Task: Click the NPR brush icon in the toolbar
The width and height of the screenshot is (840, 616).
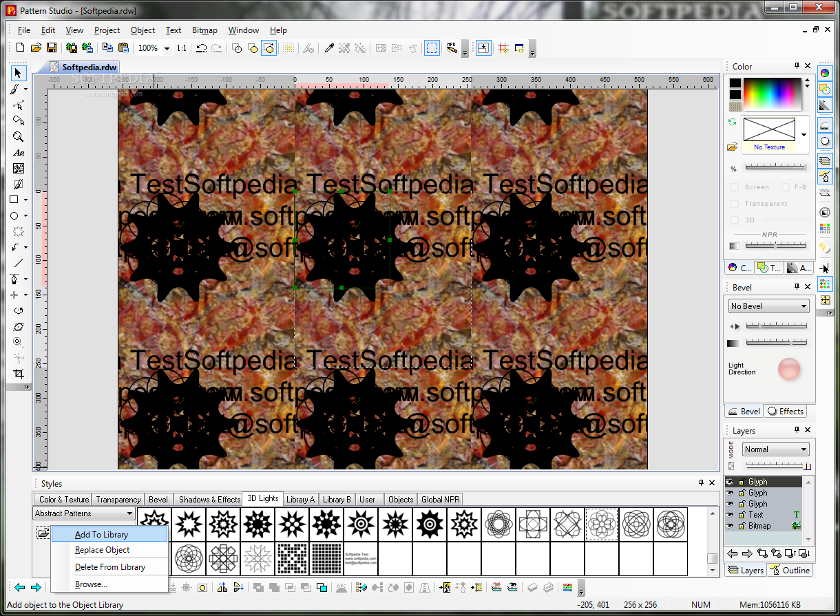Action: (452, 47)
